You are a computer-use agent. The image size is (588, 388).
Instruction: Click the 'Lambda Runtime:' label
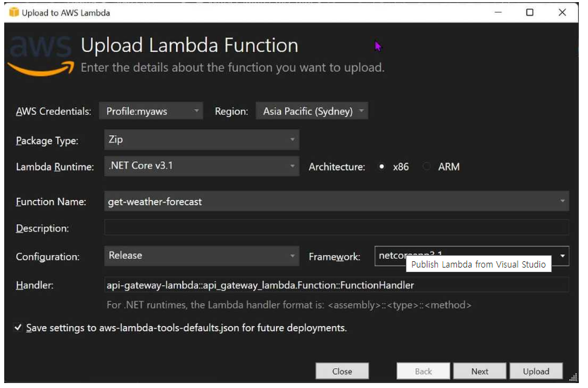point(55,168)
